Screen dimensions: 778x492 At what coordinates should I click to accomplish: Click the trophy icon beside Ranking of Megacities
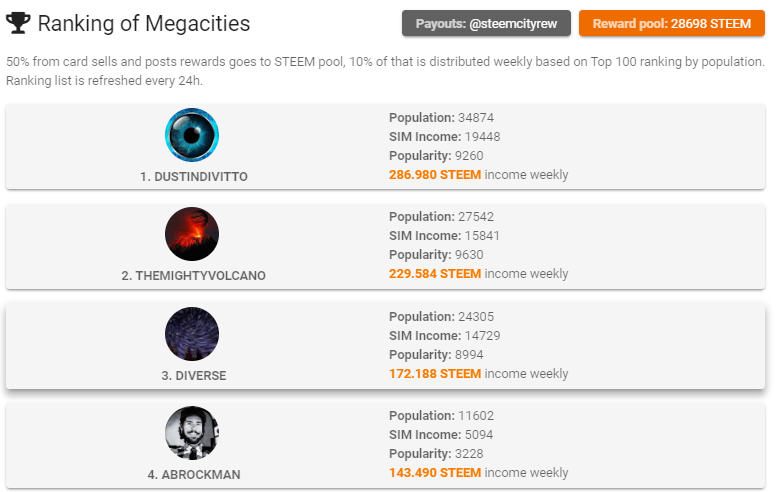pyautogui.click(x=18, y=23)
